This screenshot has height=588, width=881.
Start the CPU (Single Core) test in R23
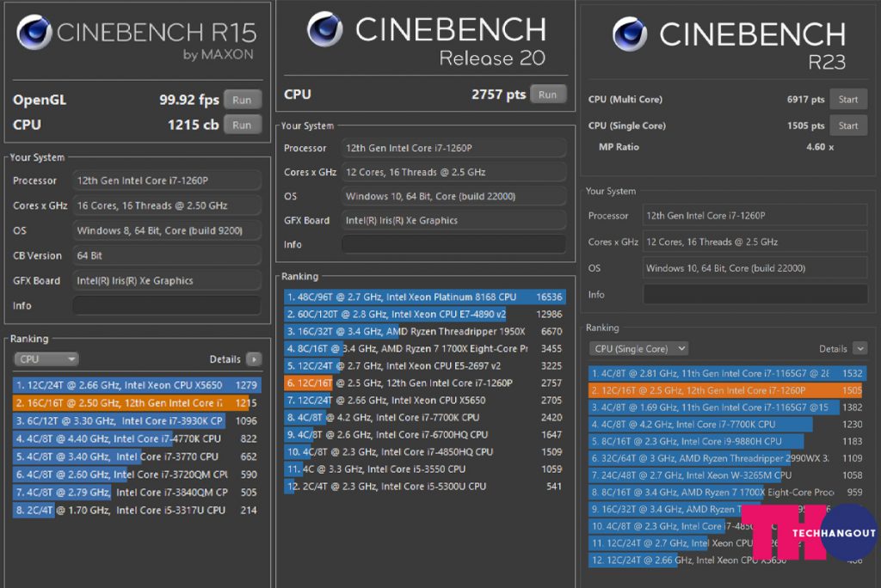848,126
